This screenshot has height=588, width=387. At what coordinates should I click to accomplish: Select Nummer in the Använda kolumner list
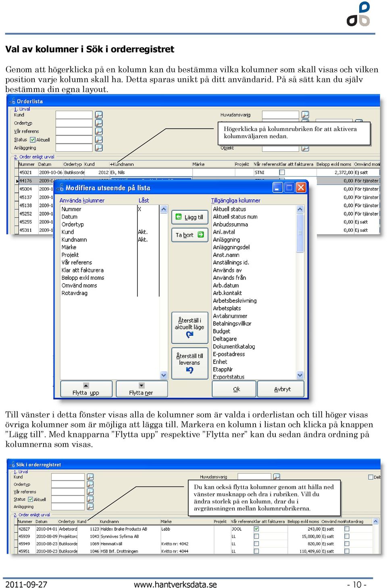point(71,209)
